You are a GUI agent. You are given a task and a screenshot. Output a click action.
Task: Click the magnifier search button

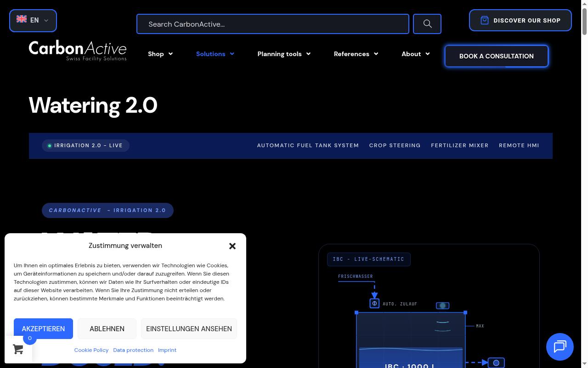pyautogui.click(x=427, y=24)
